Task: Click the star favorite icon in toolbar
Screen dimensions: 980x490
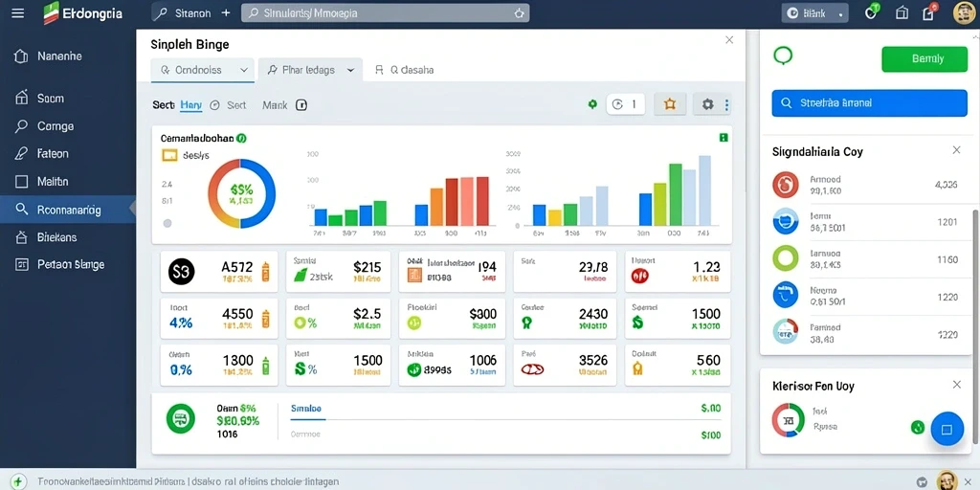Action: pyautogui.click(x=670, y=104)
